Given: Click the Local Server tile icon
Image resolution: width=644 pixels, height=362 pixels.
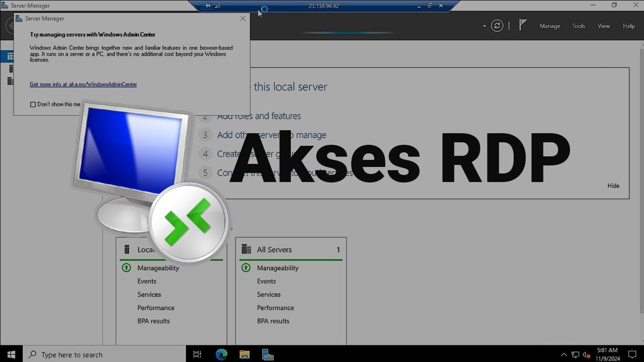Looking at the screenshot, I should click(x=126, y=249).
